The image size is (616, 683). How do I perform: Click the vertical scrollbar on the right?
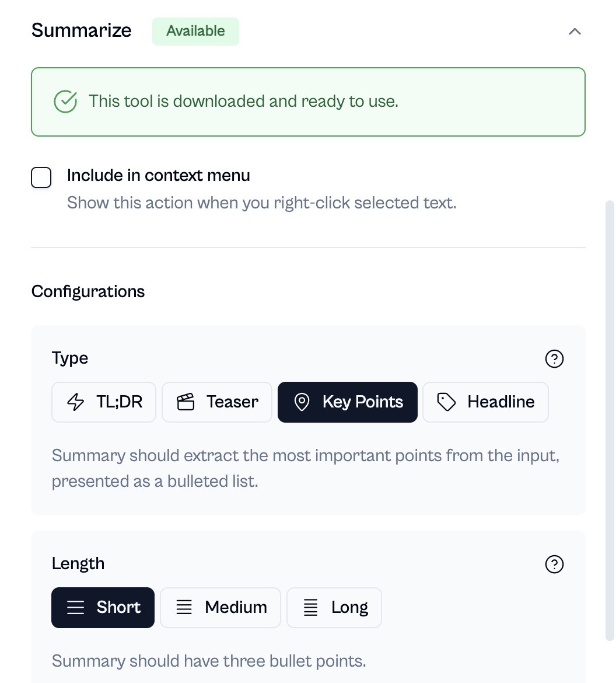[610, 409]
